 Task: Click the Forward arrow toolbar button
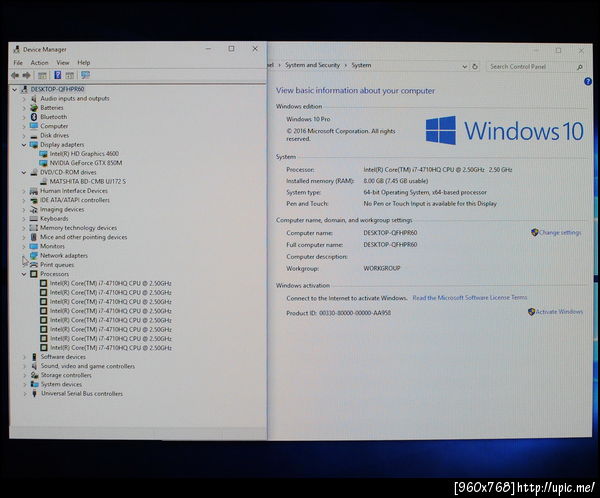point(26,75)
